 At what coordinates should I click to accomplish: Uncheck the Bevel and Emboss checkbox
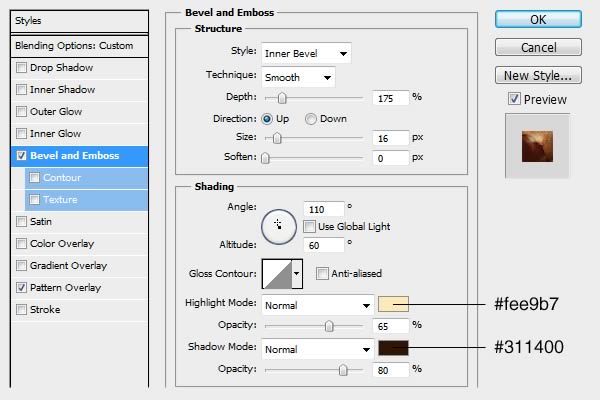[x=21, y=155]
